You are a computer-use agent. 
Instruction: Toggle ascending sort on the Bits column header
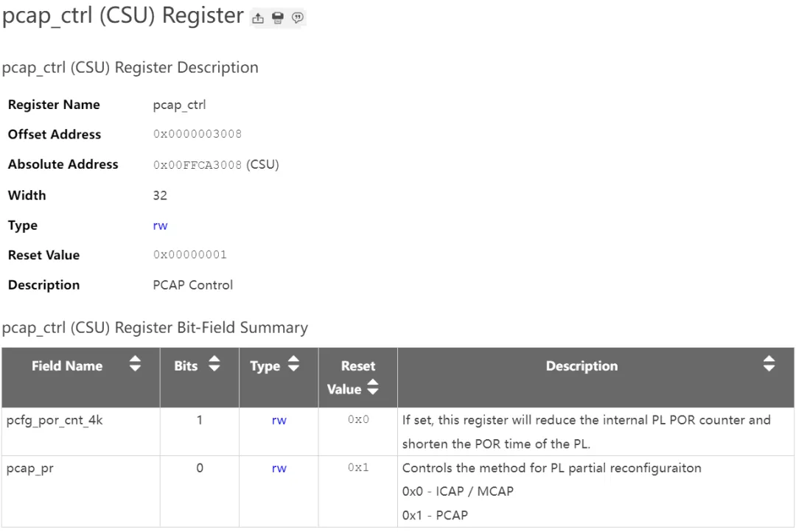pyautogui.click(x=214, y=363)
